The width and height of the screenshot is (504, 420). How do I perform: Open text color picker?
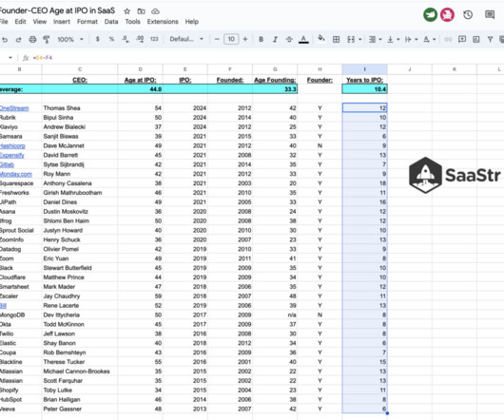[303, 40]
